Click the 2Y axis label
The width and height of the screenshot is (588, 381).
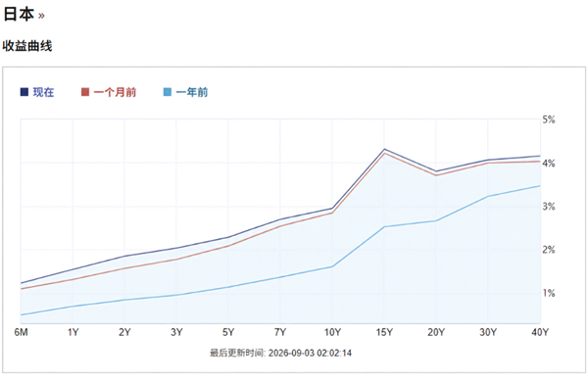click(124, 332)
